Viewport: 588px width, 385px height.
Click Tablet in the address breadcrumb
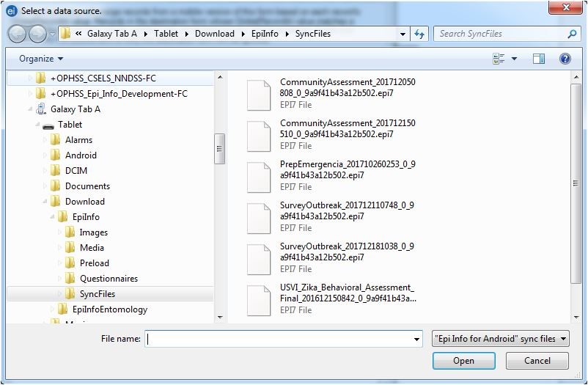pos(166,34)
